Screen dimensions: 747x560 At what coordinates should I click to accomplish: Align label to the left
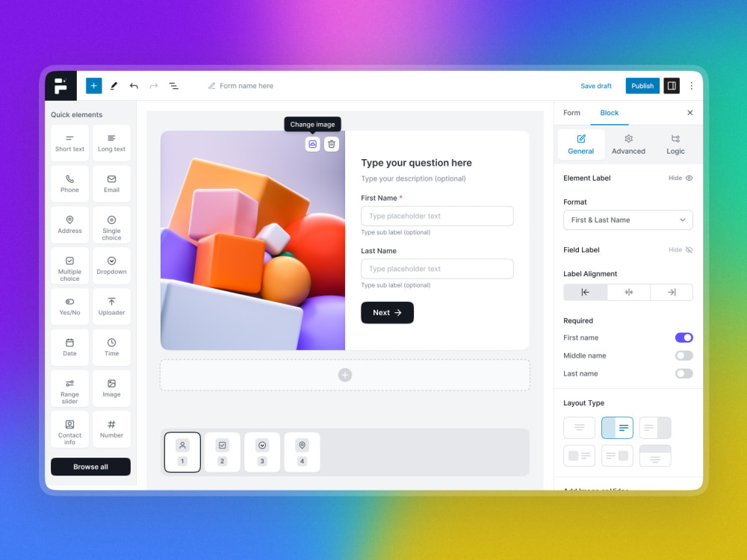586,293
